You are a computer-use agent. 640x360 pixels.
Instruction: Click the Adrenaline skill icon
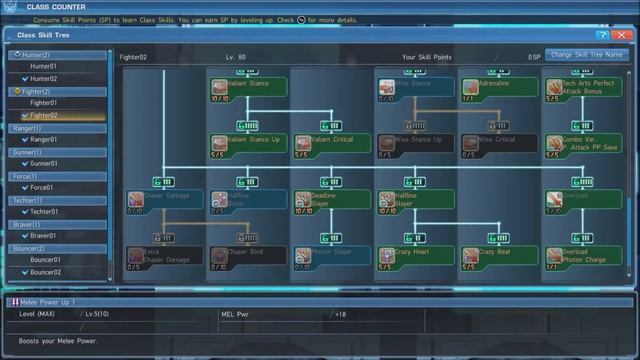(470, 87)
